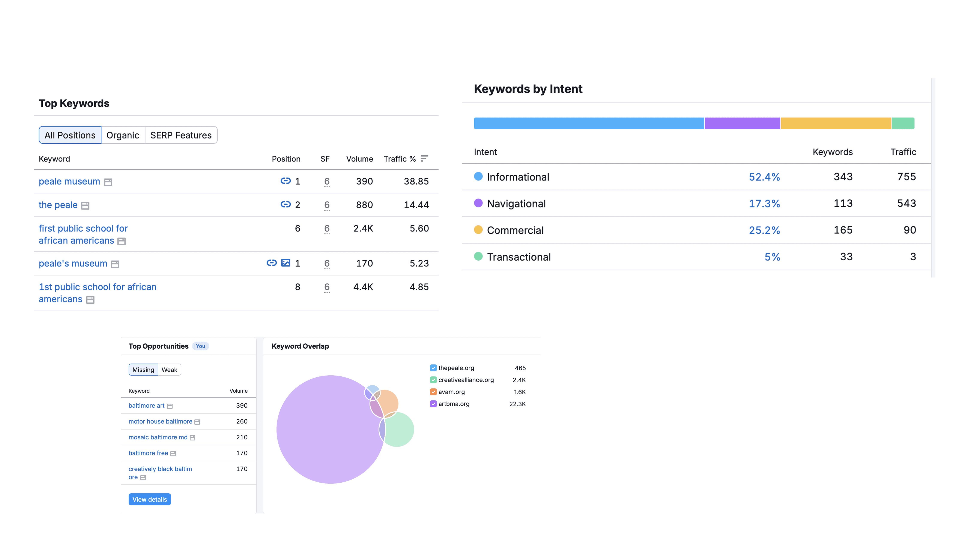
Task: Disable artbma.org checkbox in legend
Action: click(x=433, y=404)
